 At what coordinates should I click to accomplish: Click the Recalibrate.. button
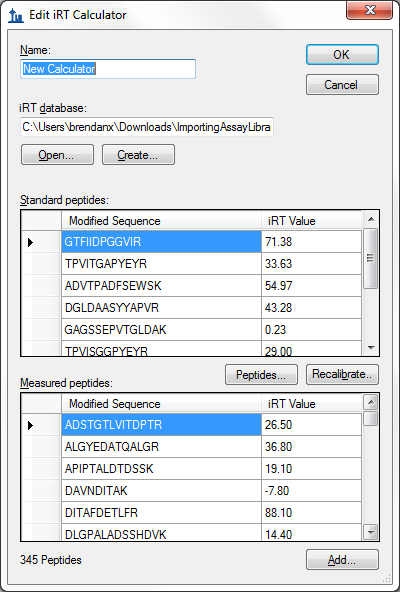[342, 375]
